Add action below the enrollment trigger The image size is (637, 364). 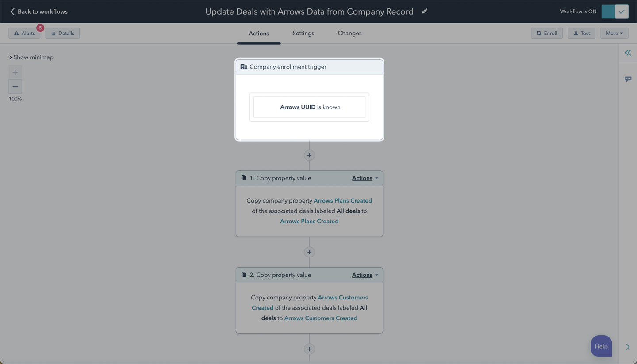point(309,155)
